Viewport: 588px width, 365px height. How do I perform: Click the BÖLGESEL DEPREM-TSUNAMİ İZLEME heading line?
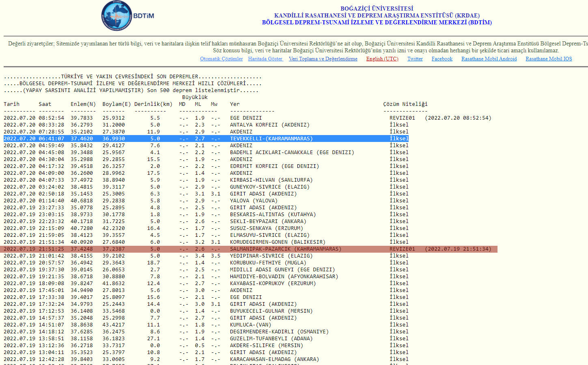pyautogui.click(x=377, y=22)
